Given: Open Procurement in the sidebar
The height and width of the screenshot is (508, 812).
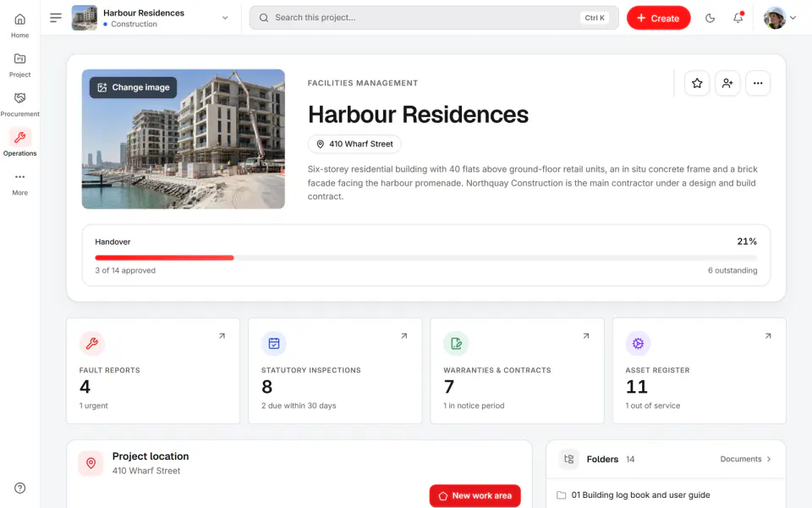Looking at the screenshot, I should (19, 104).
